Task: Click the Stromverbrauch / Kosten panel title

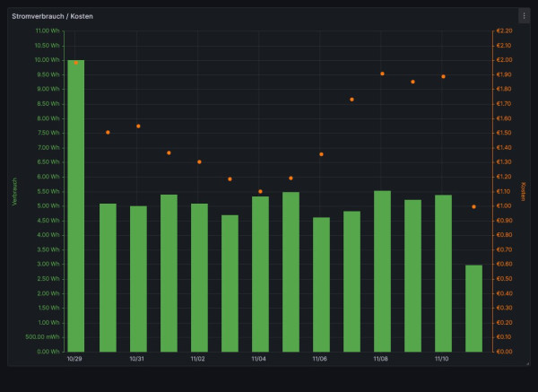Action: tap(52, 16)
